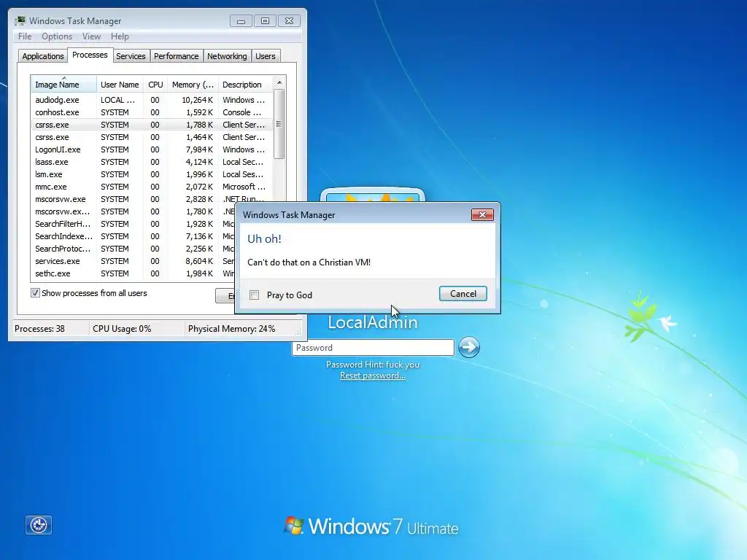This screenshot has width=747, height=560.
Task: Sort by User Name column header
Action: [120, 85]
